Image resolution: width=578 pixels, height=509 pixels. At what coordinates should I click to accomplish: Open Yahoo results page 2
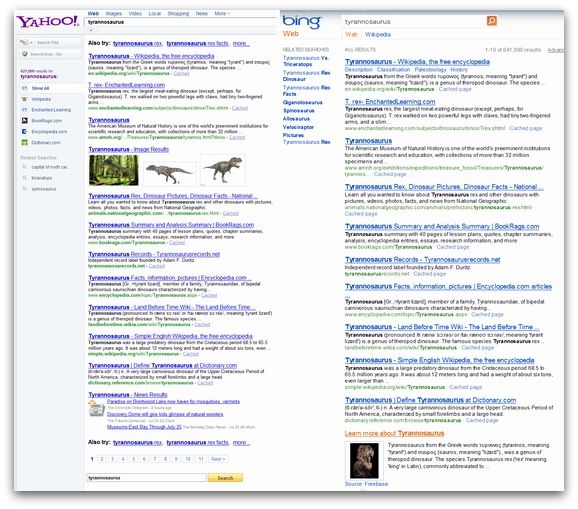(x=102, y=459)
